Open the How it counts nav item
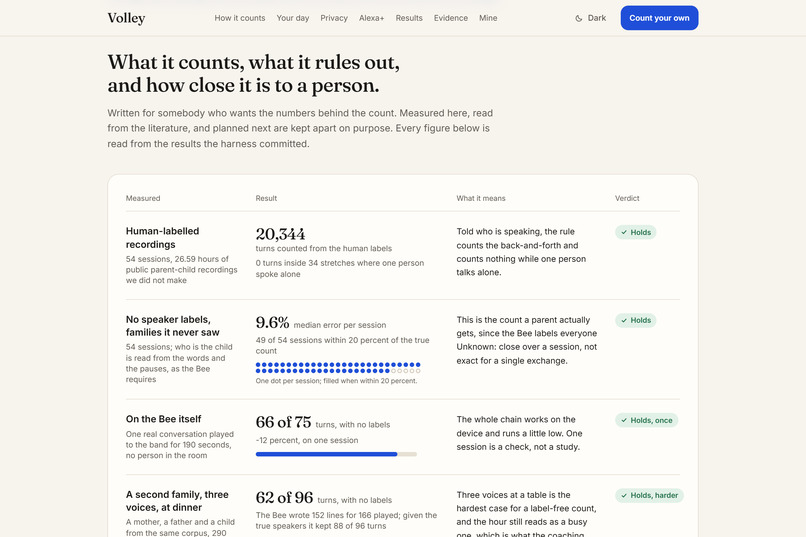This screenshot has width=806, height=537. coord(240,18)
